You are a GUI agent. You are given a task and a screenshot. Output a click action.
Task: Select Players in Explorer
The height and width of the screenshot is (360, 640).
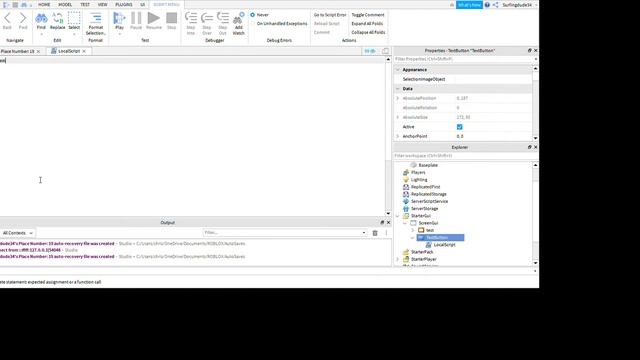[x=418, y=173]
